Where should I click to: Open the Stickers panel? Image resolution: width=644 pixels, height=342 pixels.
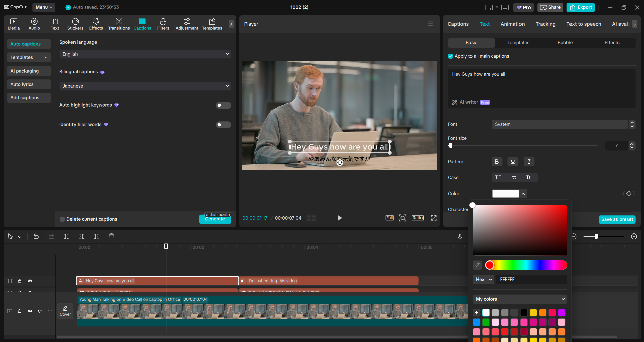[x=75, y=24]
